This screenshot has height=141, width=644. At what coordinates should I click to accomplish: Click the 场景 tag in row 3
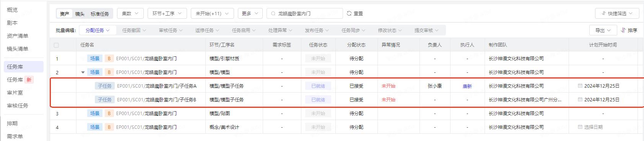(94, 113)
